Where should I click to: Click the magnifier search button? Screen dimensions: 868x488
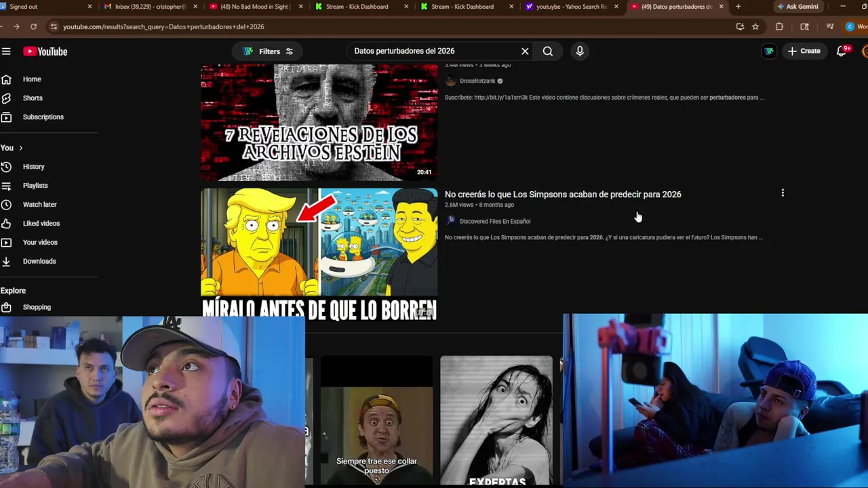(548, 52)
